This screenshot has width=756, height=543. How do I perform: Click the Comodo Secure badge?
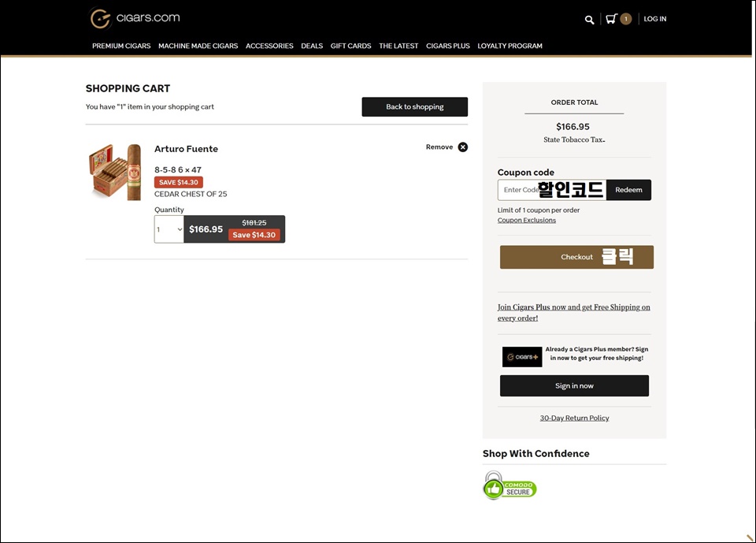510,485
